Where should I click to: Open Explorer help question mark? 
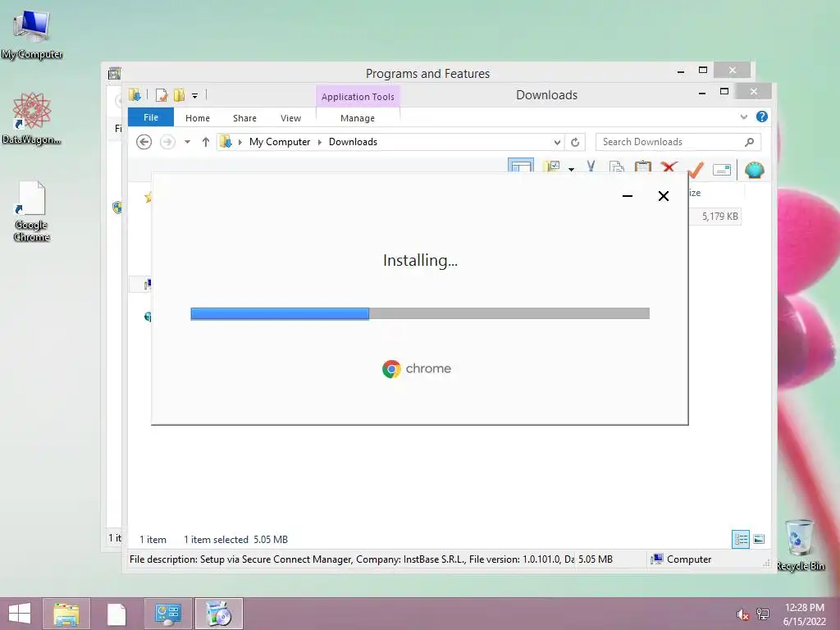point(762,116)
